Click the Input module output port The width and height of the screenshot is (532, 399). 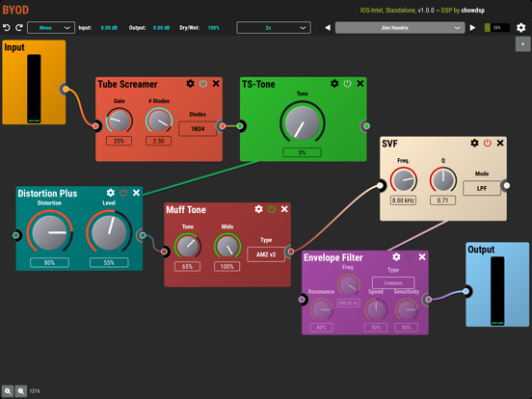click(66, 90)
